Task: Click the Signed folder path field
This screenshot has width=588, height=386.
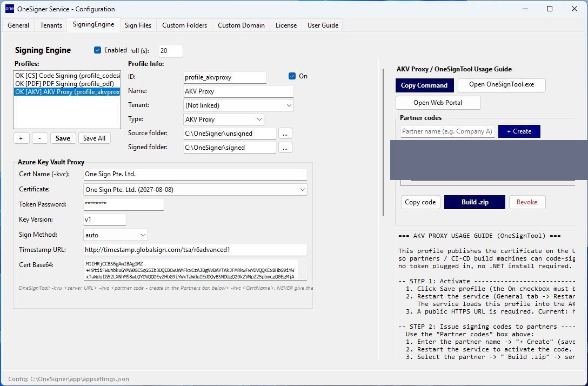Action: tap(230, 148)
